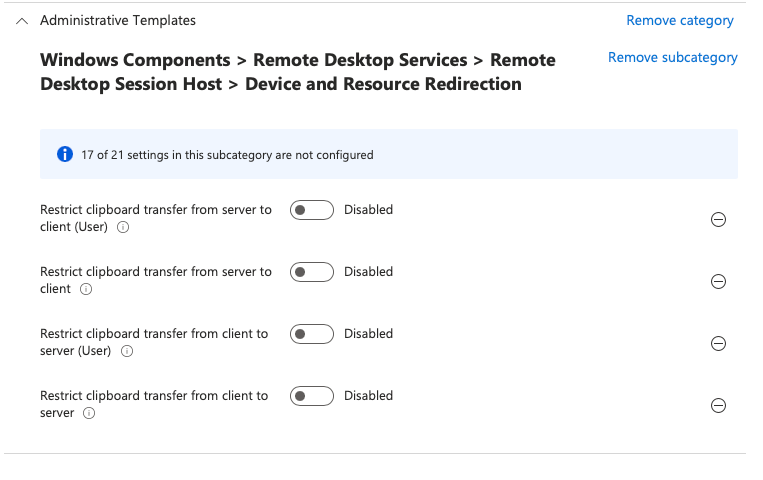Open info tooltip beside last setting's "server" label
This screenshot has height=480, width=763.
pyautogui.click(x=89, y=413)
